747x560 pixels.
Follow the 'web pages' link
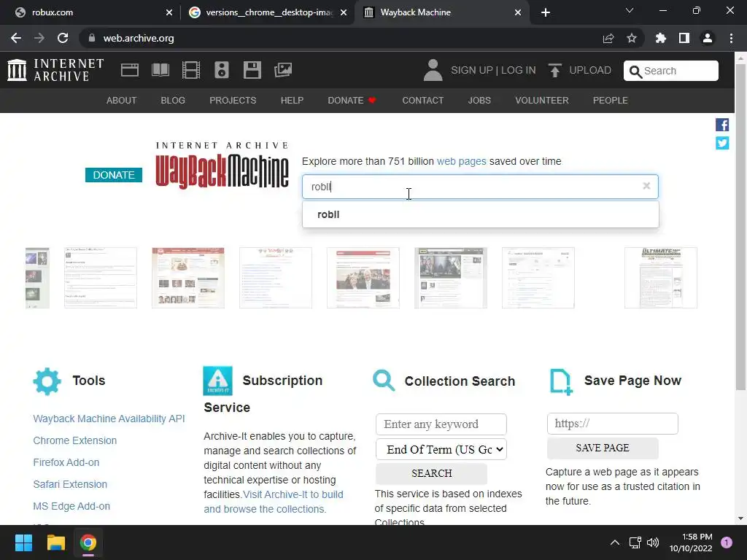(x=462, y=161)
